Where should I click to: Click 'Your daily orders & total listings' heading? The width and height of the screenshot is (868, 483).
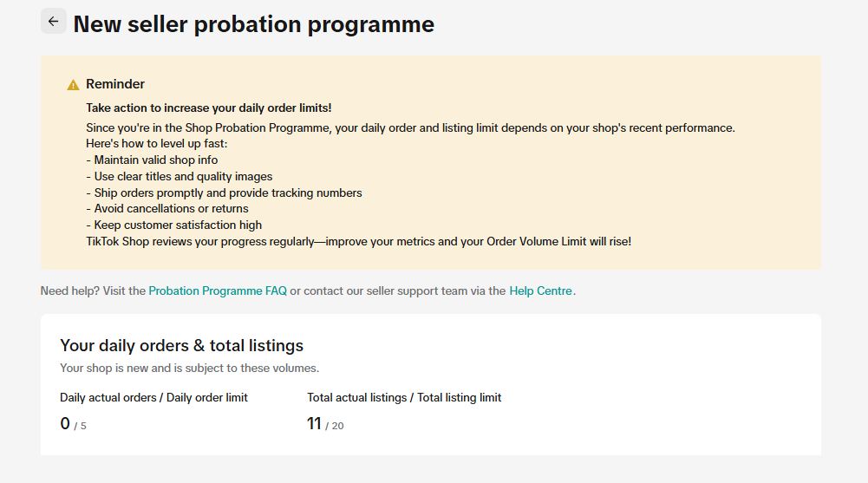pyautogui.click(x=181, y=346)
